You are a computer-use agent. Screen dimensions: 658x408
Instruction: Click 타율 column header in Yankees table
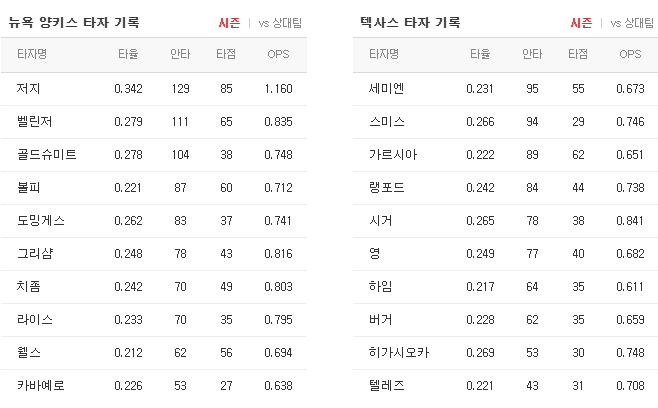pyautogui.click(x=128, y=54)
